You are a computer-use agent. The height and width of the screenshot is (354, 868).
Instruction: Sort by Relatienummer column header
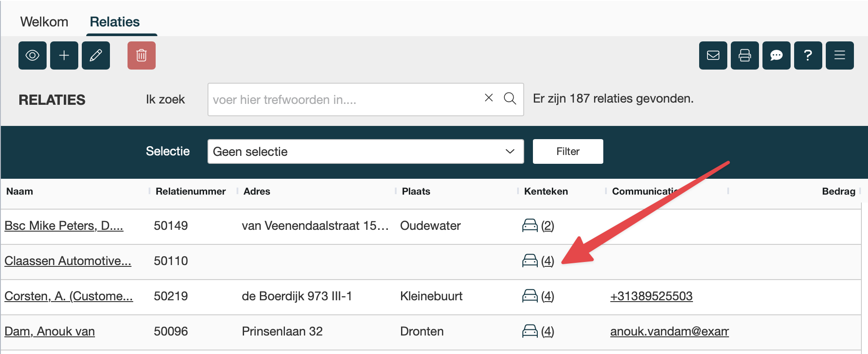point(190,192)
